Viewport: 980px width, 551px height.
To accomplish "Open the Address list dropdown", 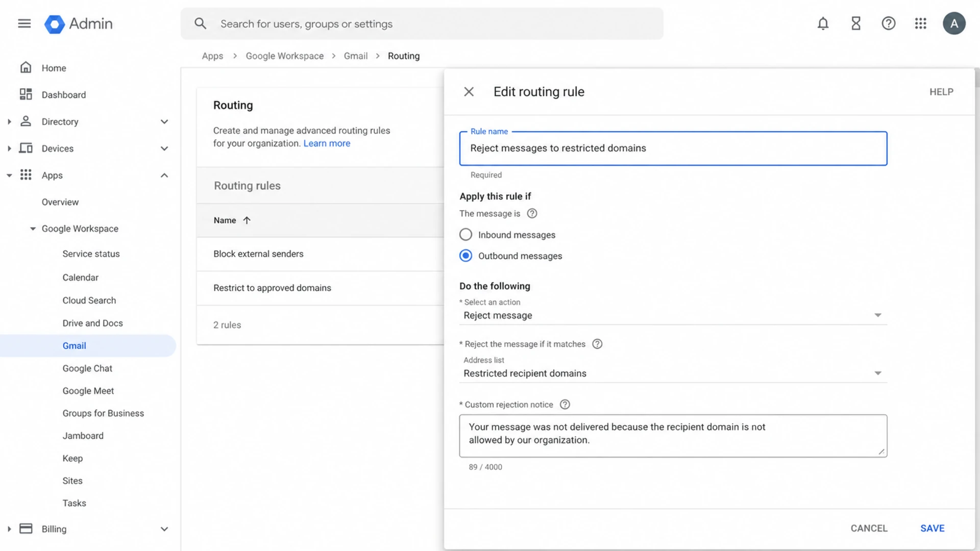I will click(x=673, y=373).
